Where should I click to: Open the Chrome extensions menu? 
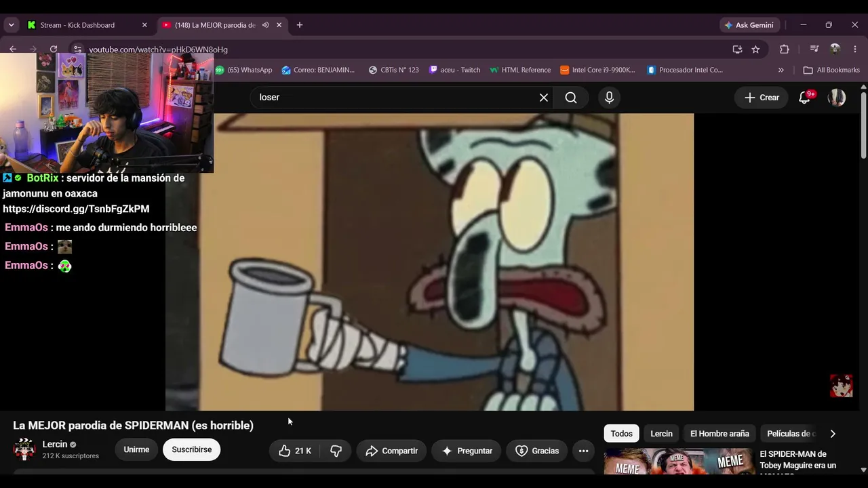pos(785,49)
